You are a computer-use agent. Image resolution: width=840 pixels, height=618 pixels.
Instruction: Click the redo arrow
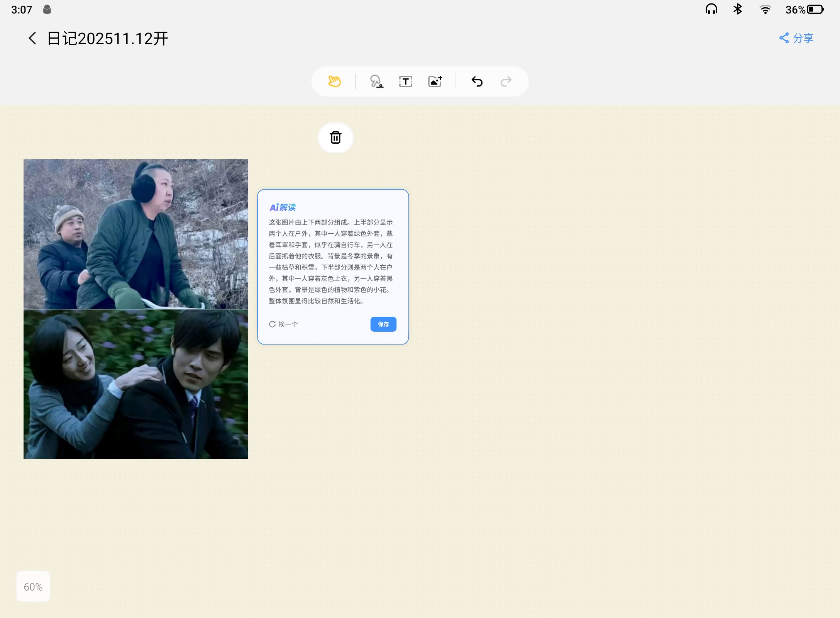coord(506,81)
